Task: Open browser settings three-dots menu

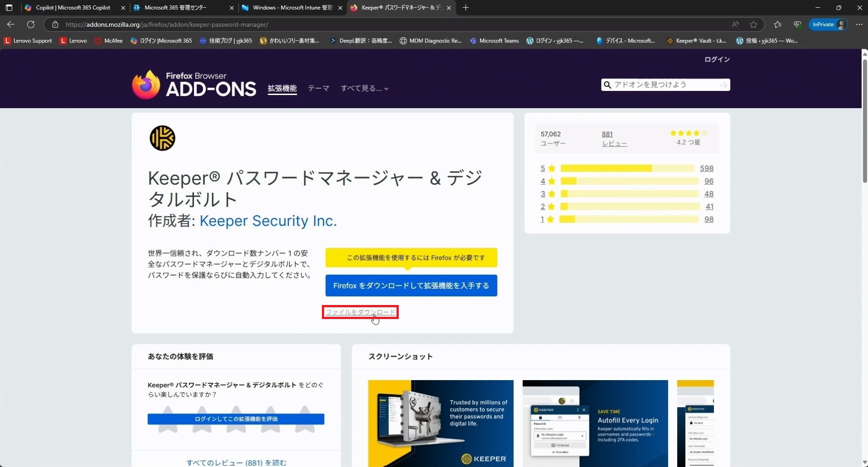Action: pos(859,24)
